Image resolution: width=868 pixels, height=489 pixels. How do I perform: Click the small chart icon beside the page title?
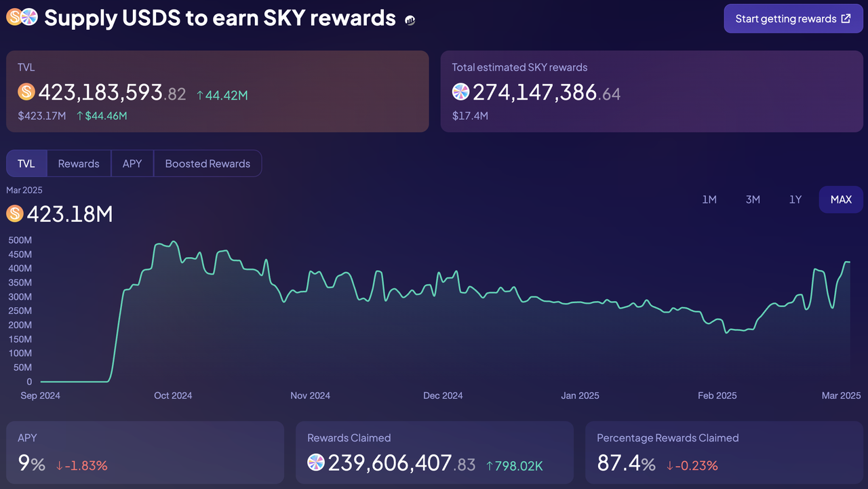(410, 20)
